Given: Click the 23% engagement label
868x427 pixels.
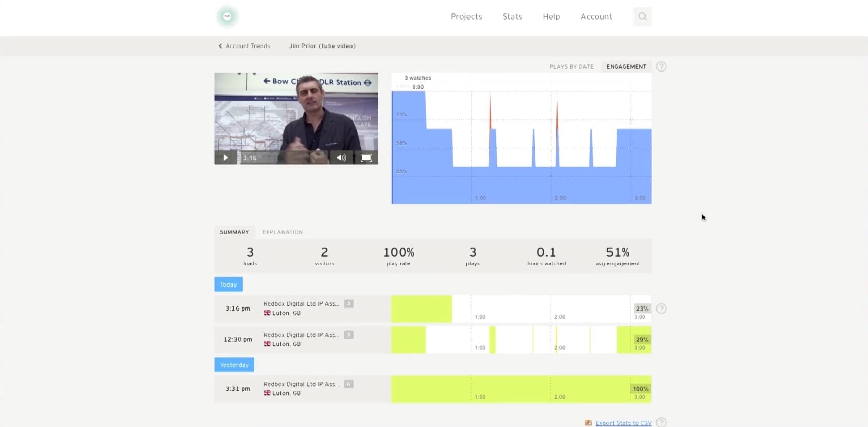Looking at the screenshot, I should (x=642, y=309).
